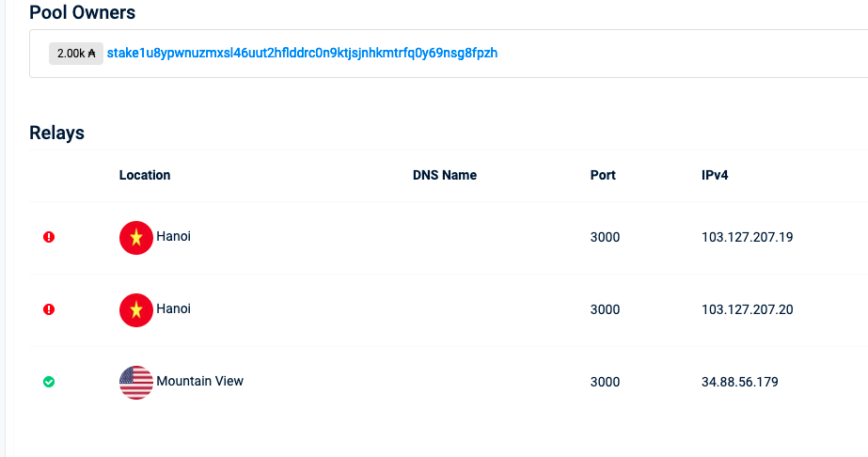This screenshot has height=457, width=868.
Task: Click the first Hanoi location text
Action: [x=173, y=236]
